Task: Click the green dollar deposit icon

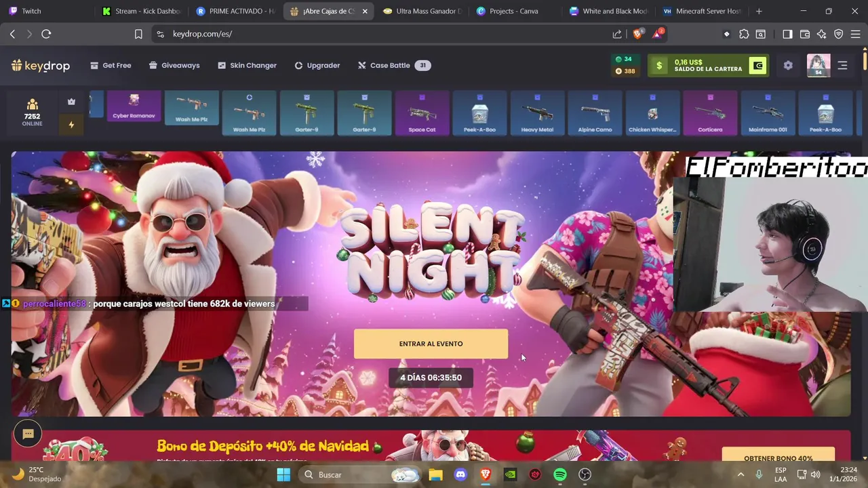Action: pos(658,66)
